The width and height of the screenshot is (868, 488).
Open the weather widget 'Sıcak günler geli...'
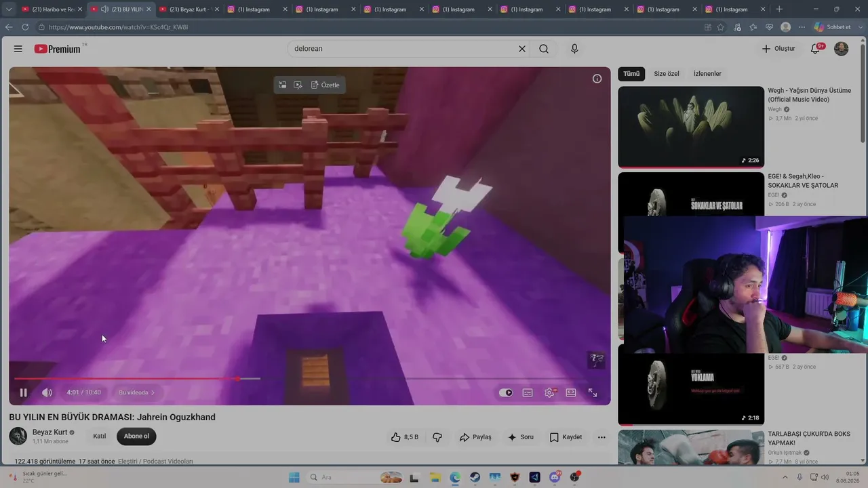[x=37, y=477]
